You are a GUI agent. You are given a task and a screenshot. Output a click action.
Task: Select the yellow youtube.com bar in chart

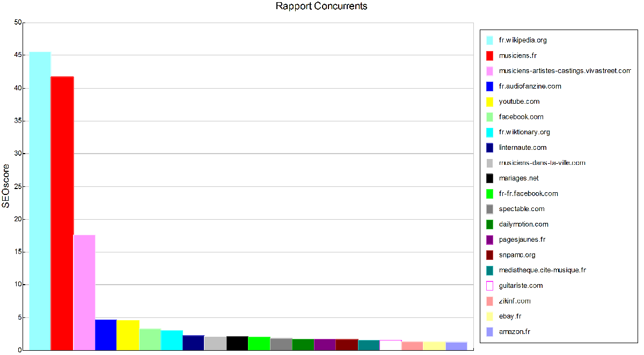pyautogui.click(x=128, y=335)
